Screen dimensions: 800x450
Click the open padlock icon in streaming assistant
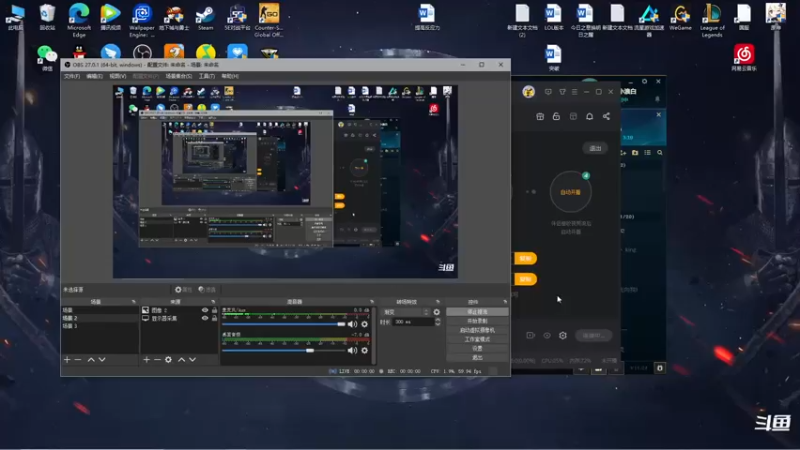coord(556,116)
